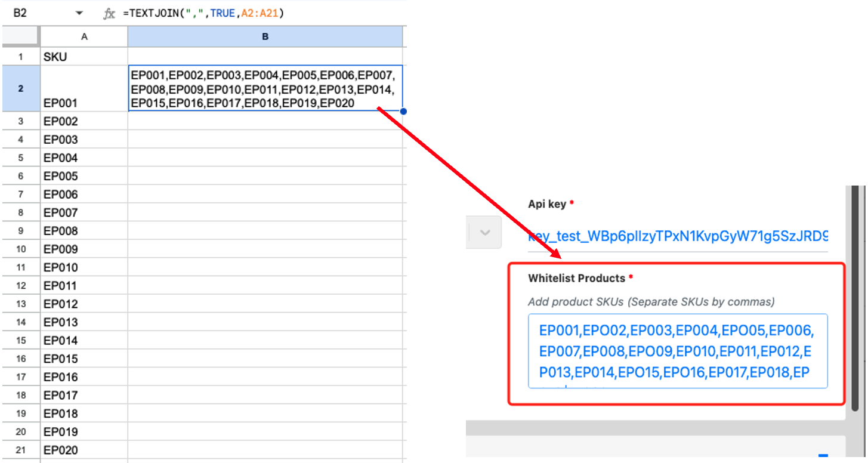
Task: Click cell containing EP005
Action: pos(84,176)
